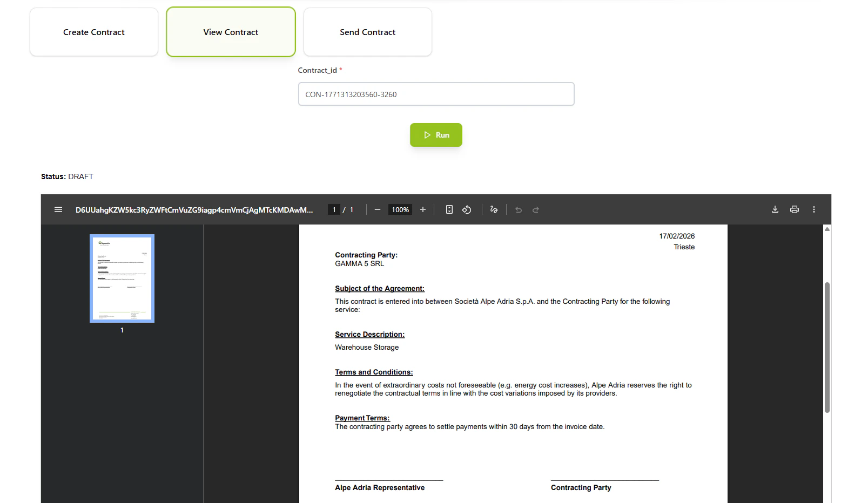The image size is (868, 503).
Task: Click the undo arrow in PDF toolbar
Action: pos(519,209)
